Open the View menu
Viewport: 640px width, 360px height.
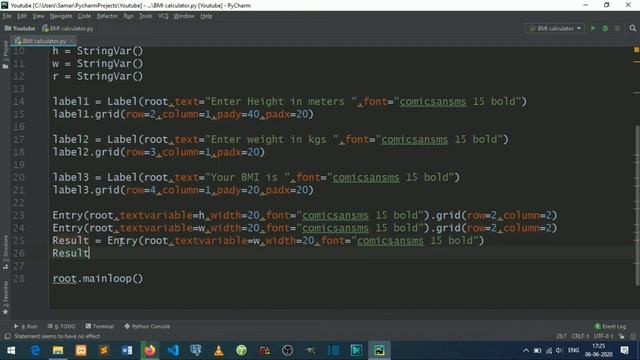(x=38, y=16)
